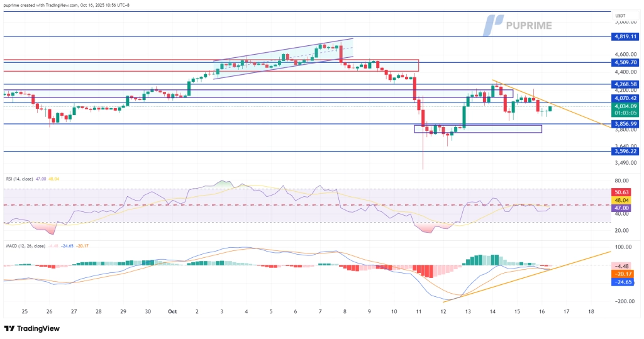Image resolution: width=644 pixels, height=339 pixels.
Task: Click the current price label 4,034.09
Action: [626, 106]
